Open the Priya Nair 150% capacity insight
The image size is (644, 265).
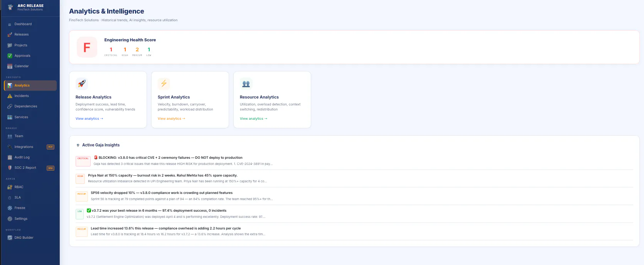[x=354, y=178]
